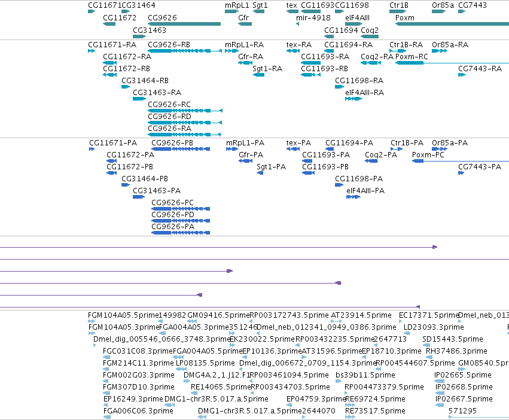This screenshot has height=420, width=509.
Task: Click the CG7443-PA protein label
Action: (480, 168)
